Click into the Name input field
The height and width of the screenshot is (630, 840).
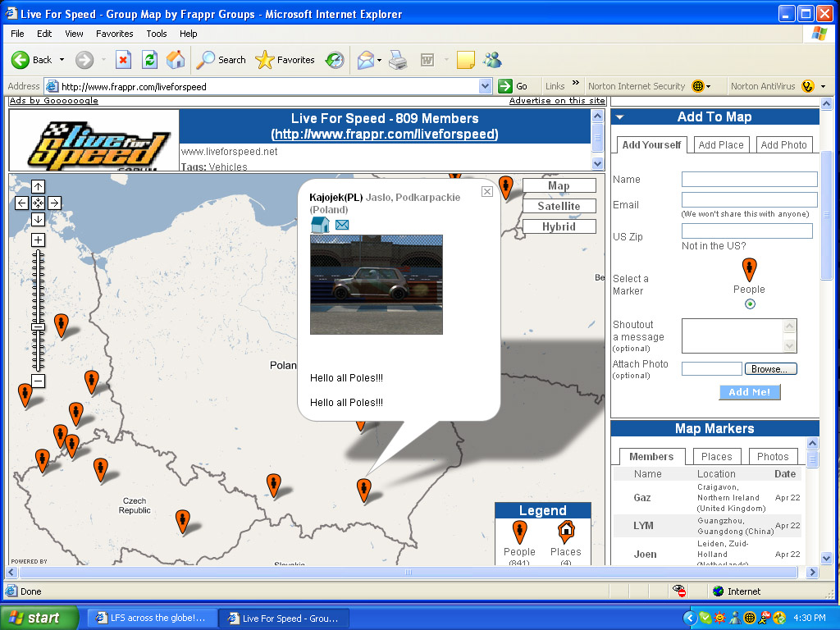[750, 179]
